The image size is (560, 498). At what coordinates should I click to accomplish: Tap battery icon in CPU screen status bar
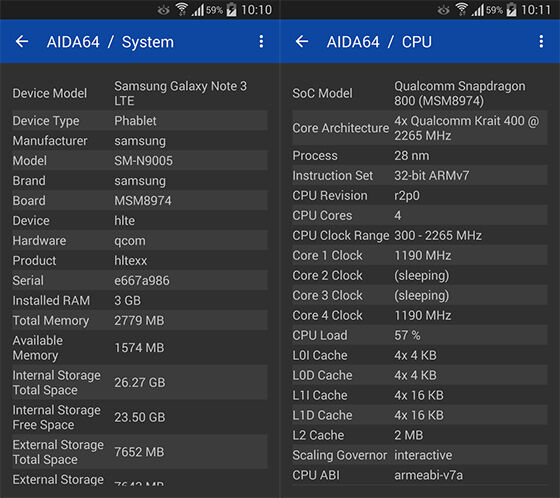[x=511, y=10]
